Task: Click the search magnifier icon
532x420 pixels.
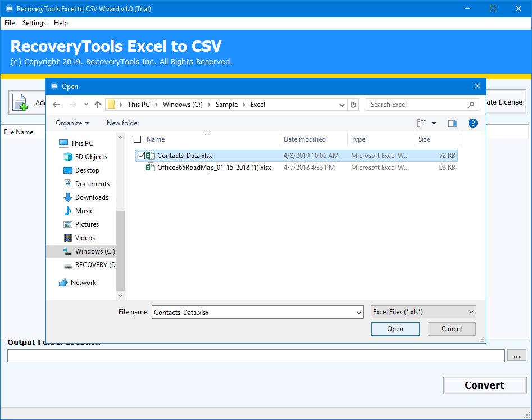Action: point(471,105)
